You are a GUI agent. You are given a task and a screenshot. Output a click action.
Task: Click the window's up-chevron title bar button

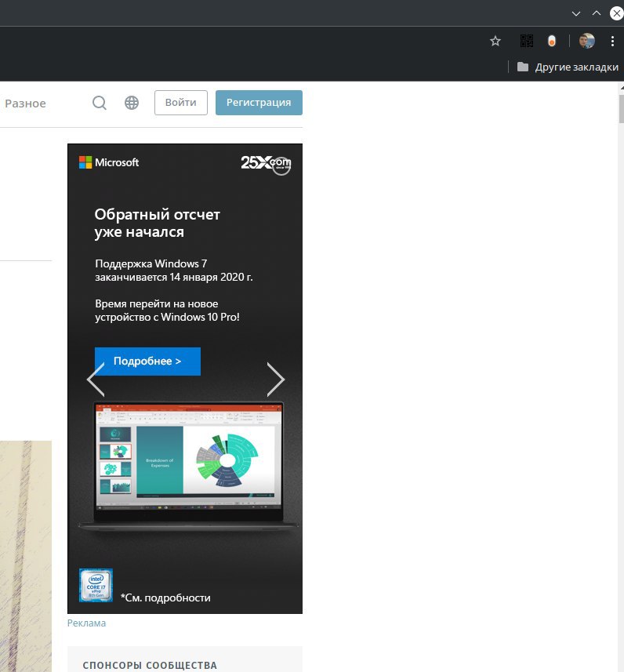596,13
